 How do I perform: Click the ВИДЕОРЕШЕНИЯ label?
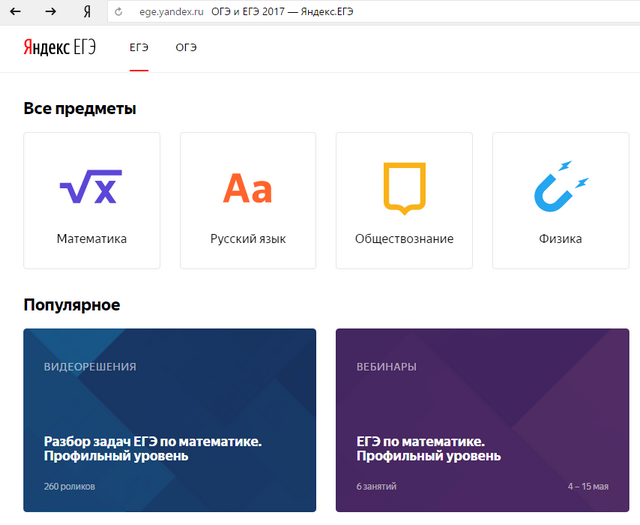(90, 367)
